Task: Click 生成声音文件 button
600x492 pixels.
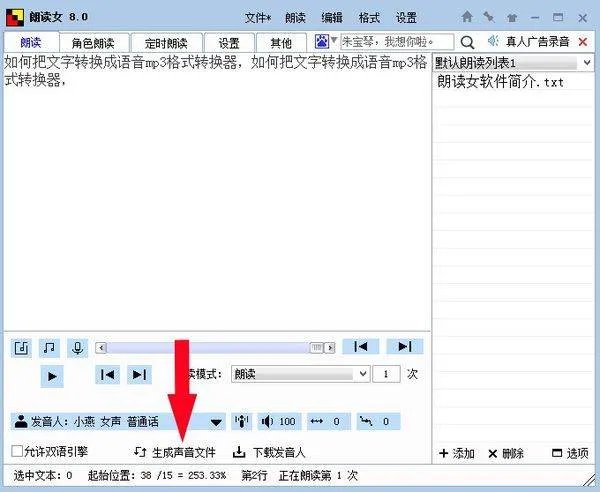Action: point(175,453)
